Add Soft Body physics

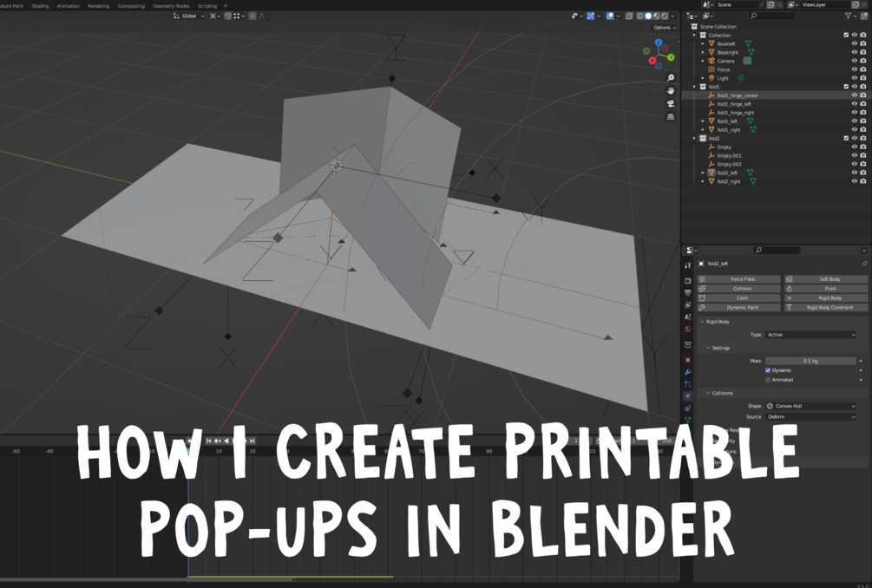[826, 279]
